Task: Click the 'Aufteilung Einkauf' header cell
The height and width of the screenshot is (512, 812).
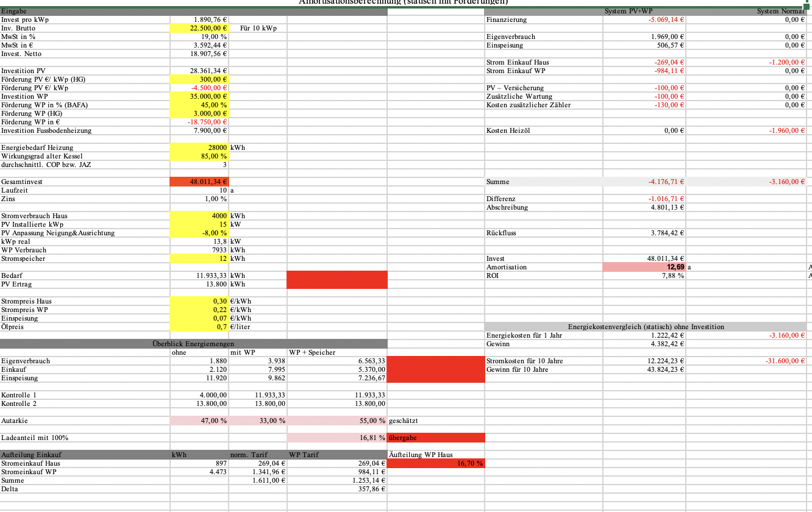Action: point(85,455)
